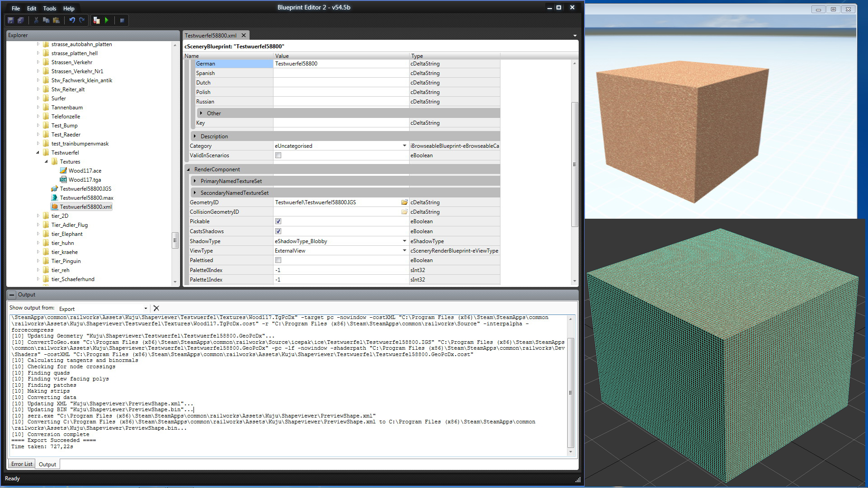Click the Stop square toolbar icon
Image resolution: width=868 pixels, height=488 pixels.
click(122, 20)
